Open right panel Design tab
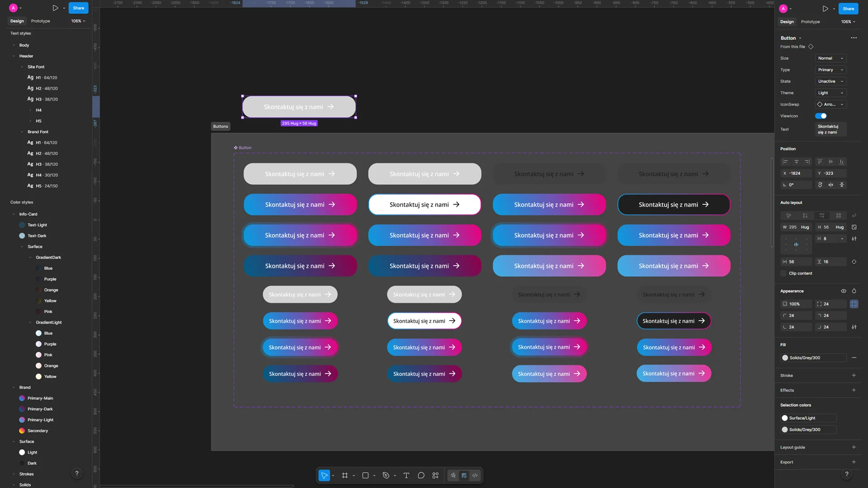The width and height of the screenshot is (868, 488). (787, 22)
